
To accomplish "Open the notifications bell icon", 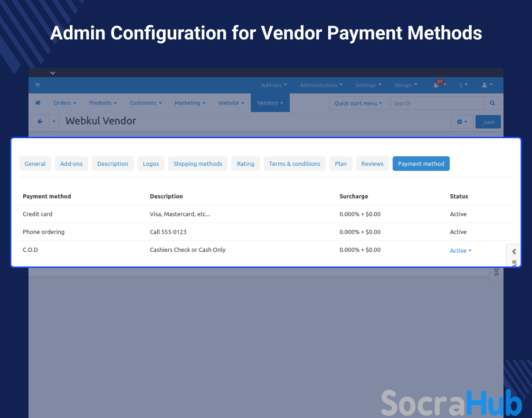I will 436,85.
